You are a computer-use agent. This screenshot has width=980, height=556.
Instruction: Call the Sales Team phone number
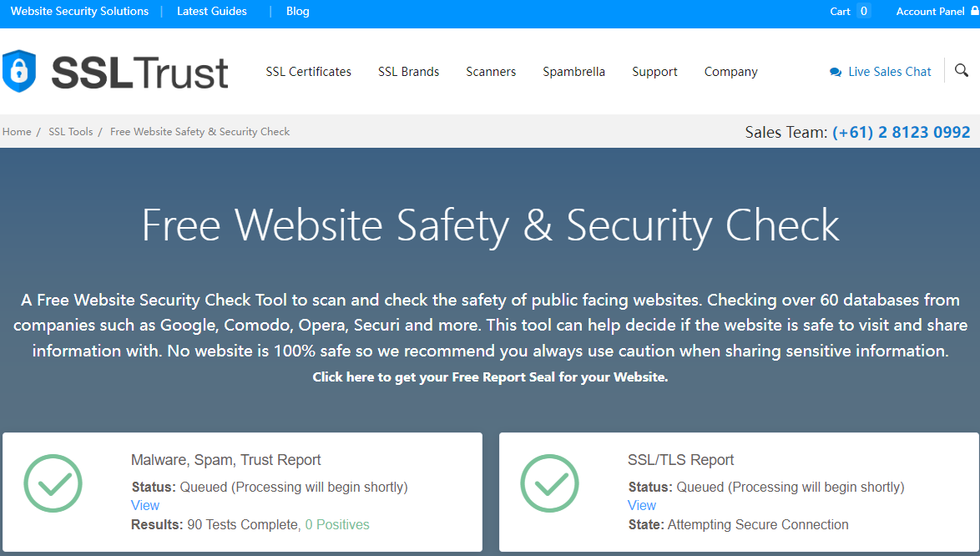(901, 132)
